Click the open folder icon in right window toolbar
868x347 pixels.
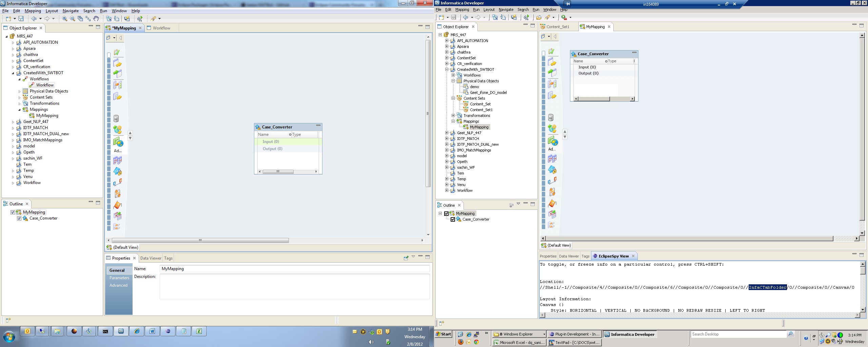pos(539,17)
